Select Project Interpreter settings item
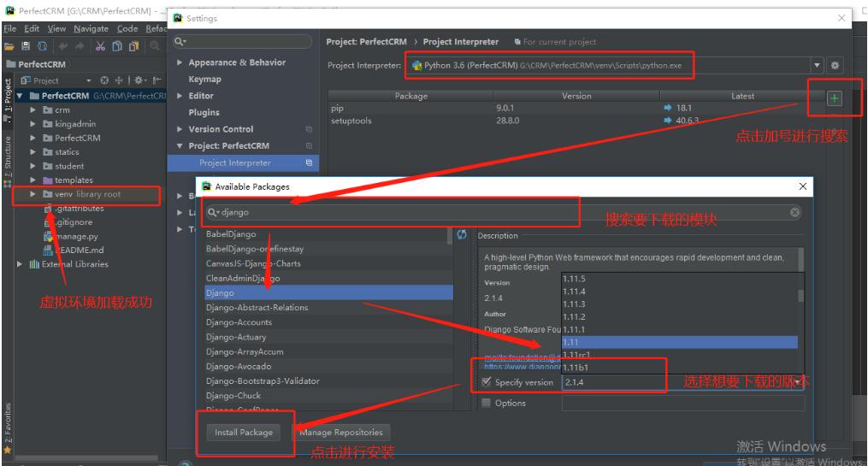The height and width of the screenshot is (466, 868). pyautogui.click(x=243, y=162)
